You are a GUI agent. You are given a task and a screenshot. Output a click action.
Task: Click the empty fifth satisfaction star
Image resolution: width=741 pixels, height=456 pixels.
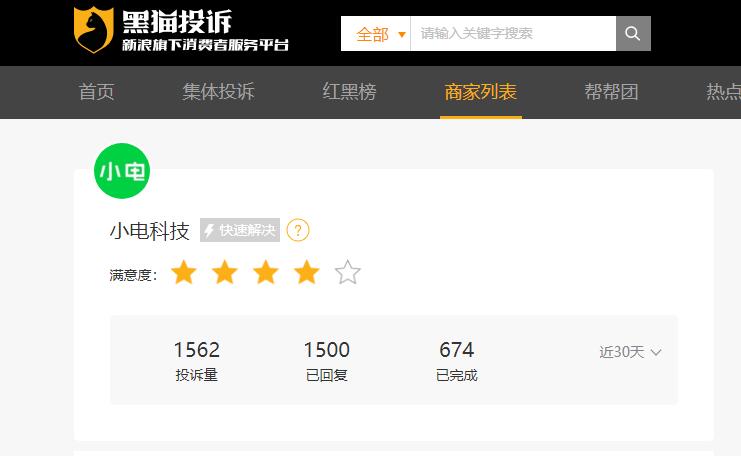click(x=347, y=273)
